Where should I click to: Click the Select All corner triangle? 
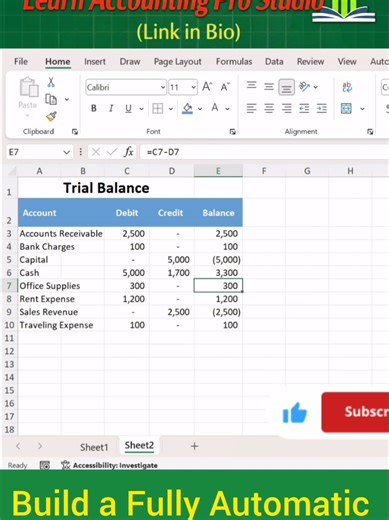coord(12,171)
